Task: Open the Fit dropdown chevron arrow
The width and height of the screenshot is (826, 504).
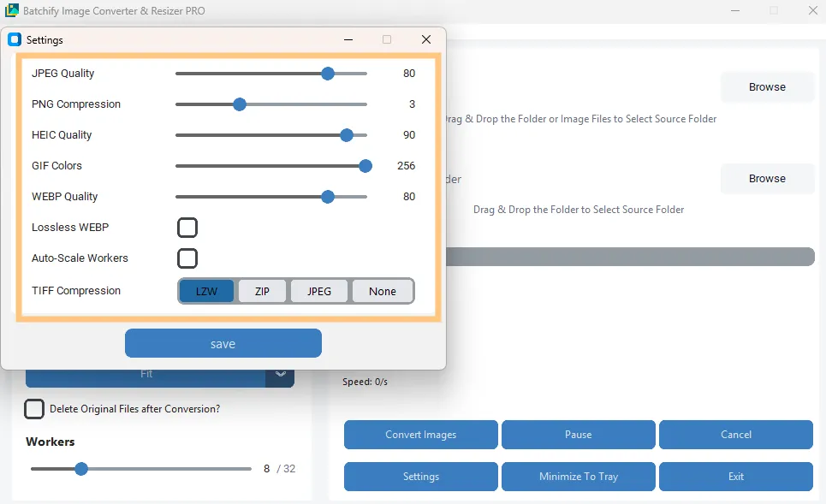Action: (x=280, y=374)
